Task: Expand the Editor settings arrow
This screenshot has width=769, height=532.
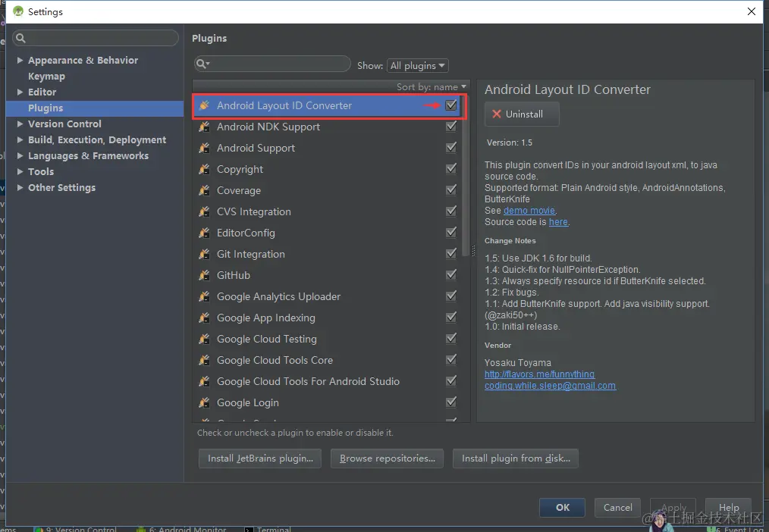Action: 20,92
